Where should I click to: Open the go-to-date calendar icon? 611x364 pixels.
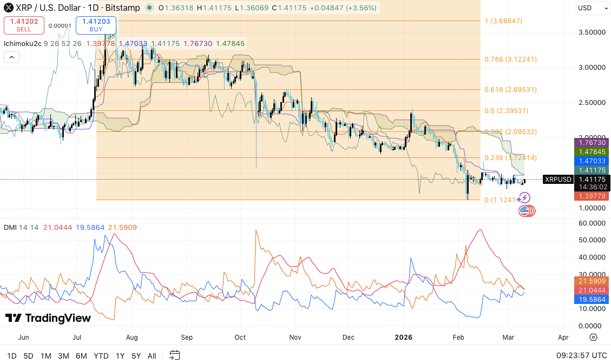[x=174, y=355]
